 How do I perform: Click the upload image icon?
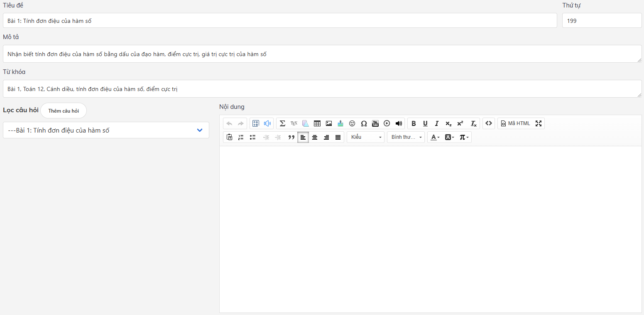pos(340,123)
